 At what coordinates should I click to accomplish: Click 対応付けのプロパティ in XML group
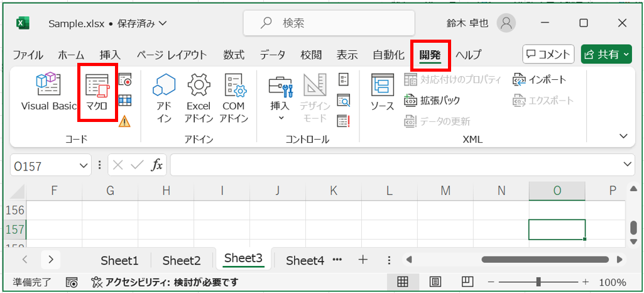coord(452,79)
